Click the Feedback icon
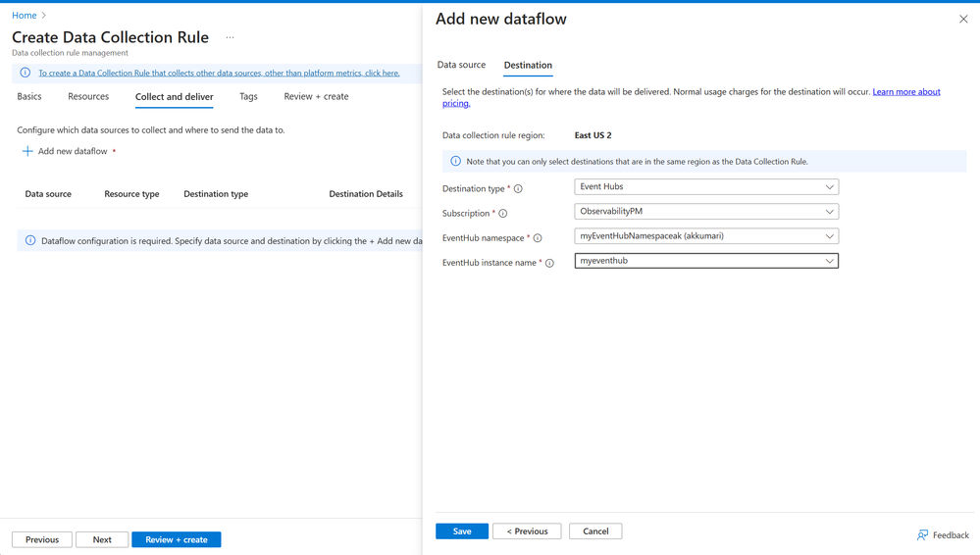 (x=922, y=534)
